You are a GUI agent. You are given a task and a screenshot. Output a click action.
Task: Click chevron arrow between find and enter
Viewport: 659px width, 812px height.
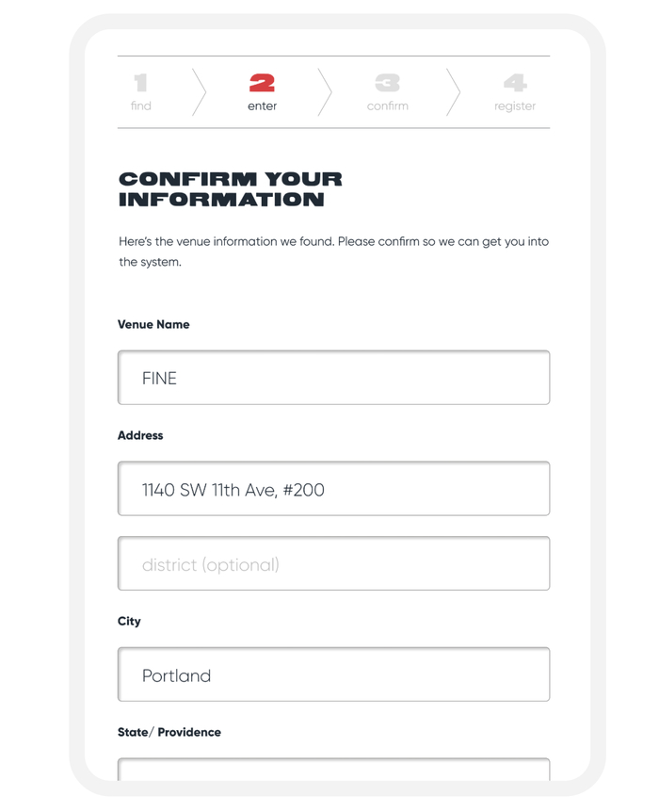click(x=200, y=92)
